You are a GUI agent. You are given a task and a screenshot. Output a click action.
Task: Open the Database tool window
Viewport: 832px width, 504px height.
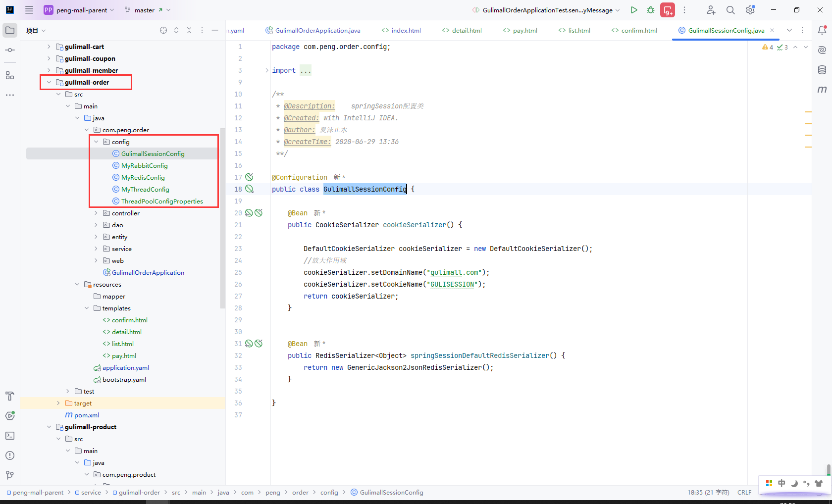click(822, 70)
